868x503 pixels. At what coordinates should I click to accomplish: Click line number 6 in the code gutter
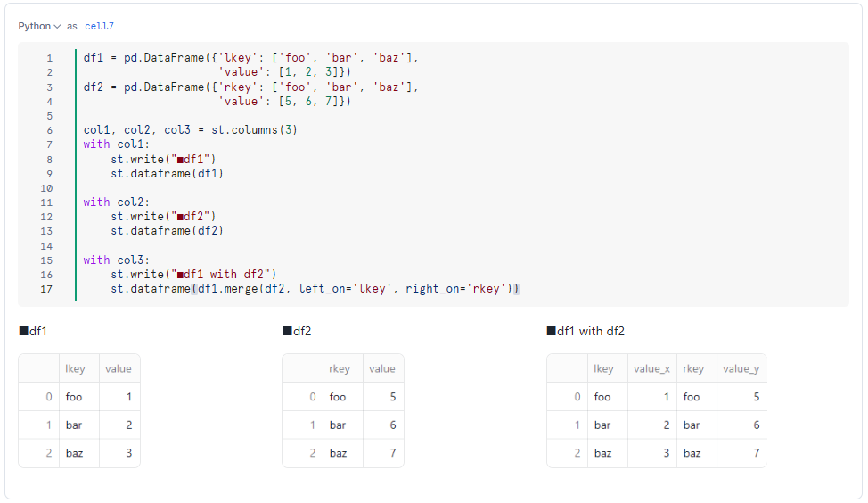pos(49,130)
